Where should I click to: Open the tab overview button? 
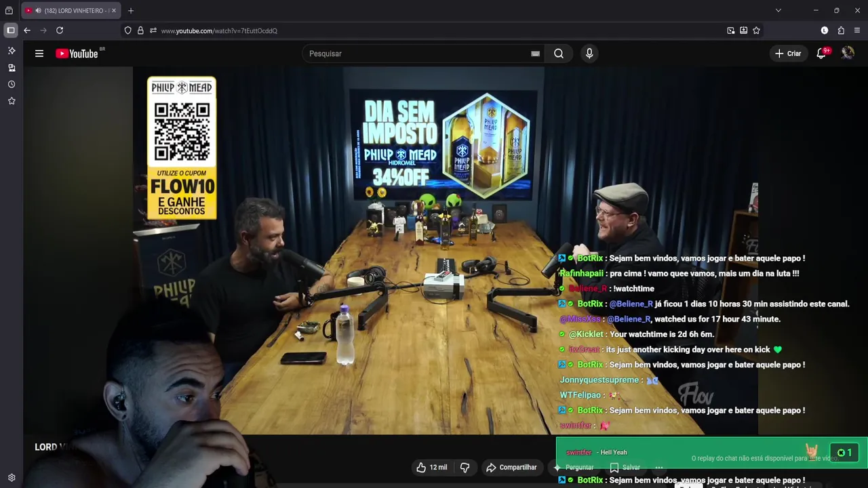[9, 11]
